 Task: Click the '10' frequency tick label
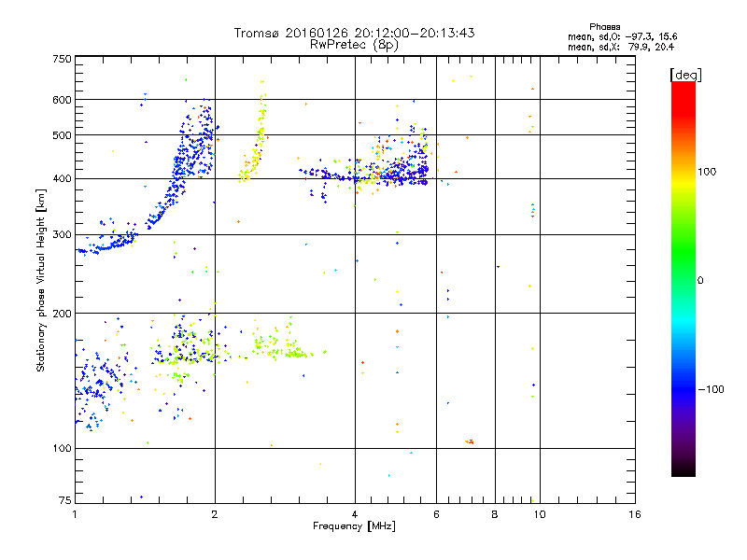click(540, 514)
